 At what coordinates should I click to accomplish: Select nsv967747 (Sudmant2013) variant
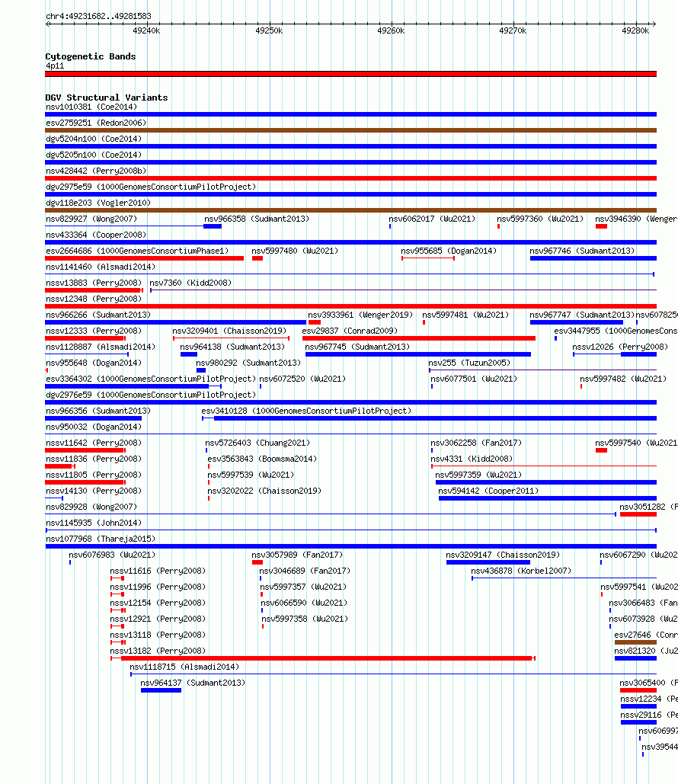(582, 315)
